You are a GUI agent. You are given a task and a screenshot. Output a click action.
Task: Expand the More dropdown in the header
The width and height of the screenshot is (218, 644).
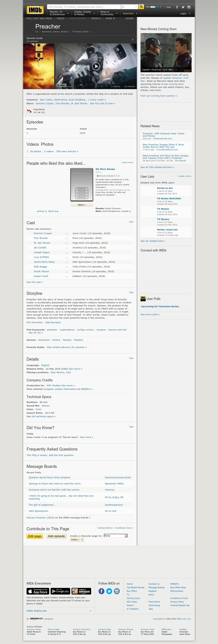(154, 7)
